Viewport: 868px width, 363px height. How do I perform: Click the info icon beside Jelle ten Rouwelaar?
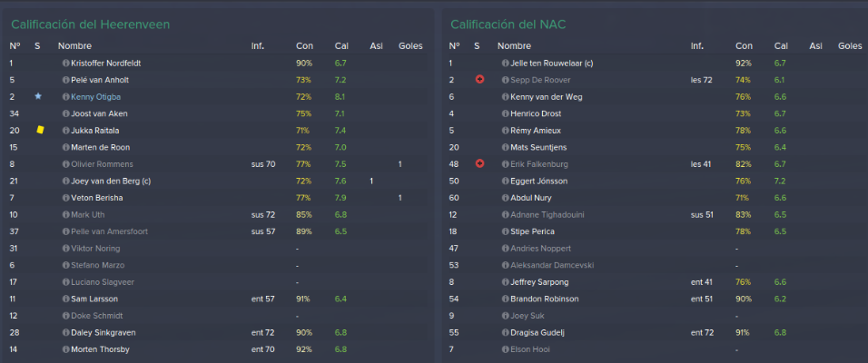coord(506,64)
